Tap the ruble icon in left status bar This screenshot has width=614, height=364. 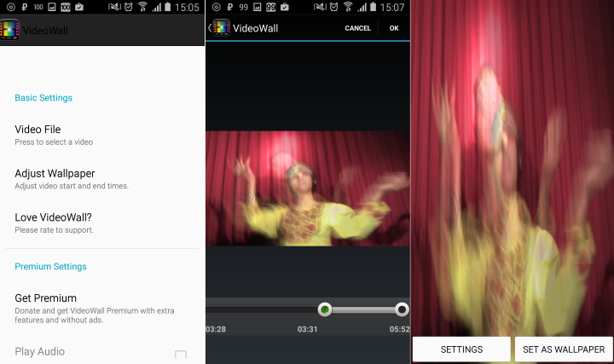click(x=24, y=7)
